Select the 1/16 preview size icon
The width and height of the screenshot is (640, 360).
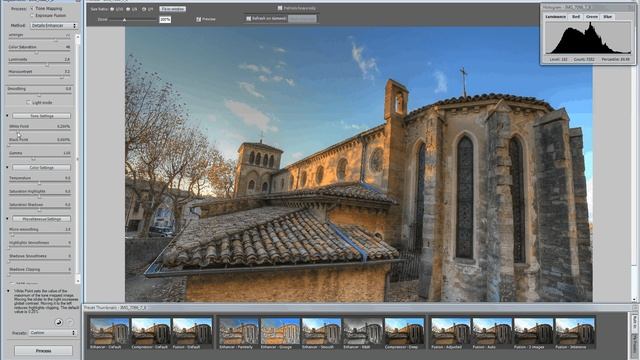pyautogui.click(x=112, y=9)
